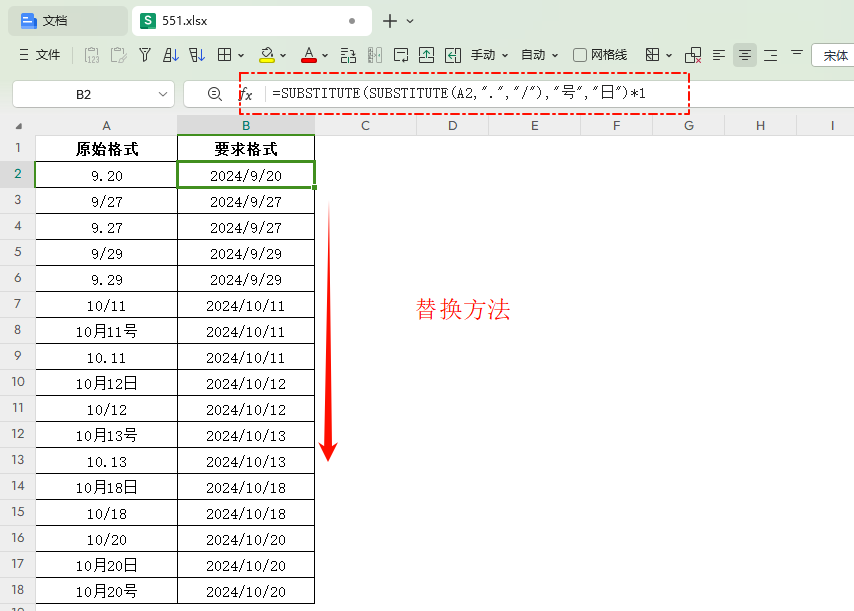Screen dimensions: 854x611
Task: Sort ascending with A-Z icon
Action: 170,55
